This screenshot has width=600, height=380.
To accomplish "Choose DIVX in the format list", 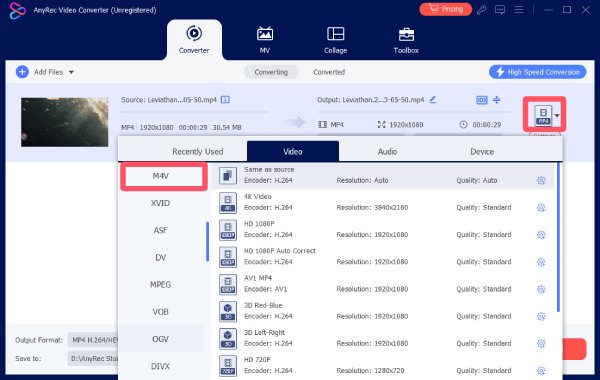I will 160,366.
